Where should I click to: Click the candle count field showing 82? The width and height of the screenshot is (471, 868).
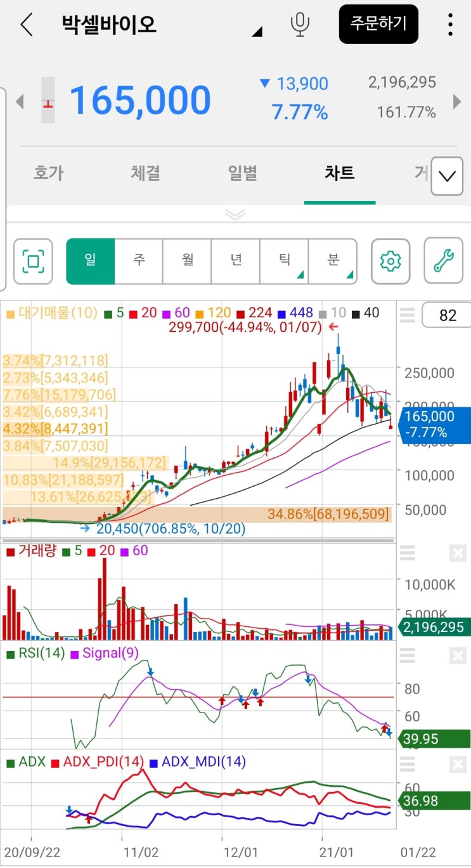[448, 315]
